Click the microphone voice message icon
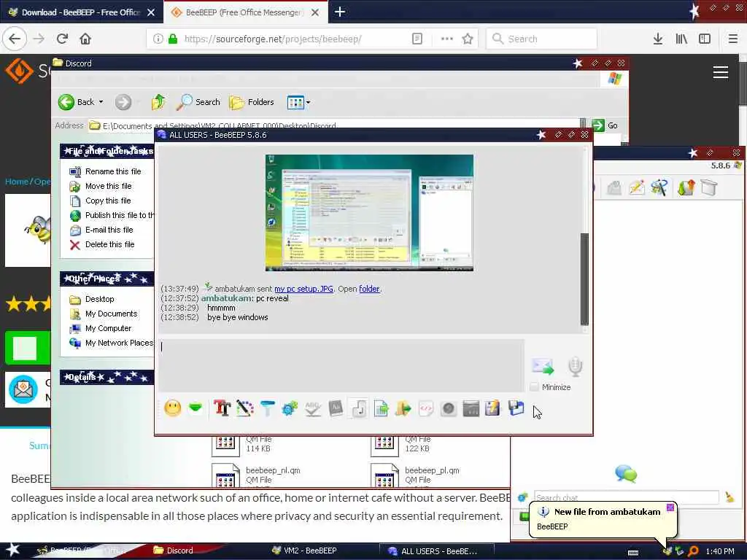The height and width of the screenshot is (560, 747). pyautogui.click(x=575, y=366)
